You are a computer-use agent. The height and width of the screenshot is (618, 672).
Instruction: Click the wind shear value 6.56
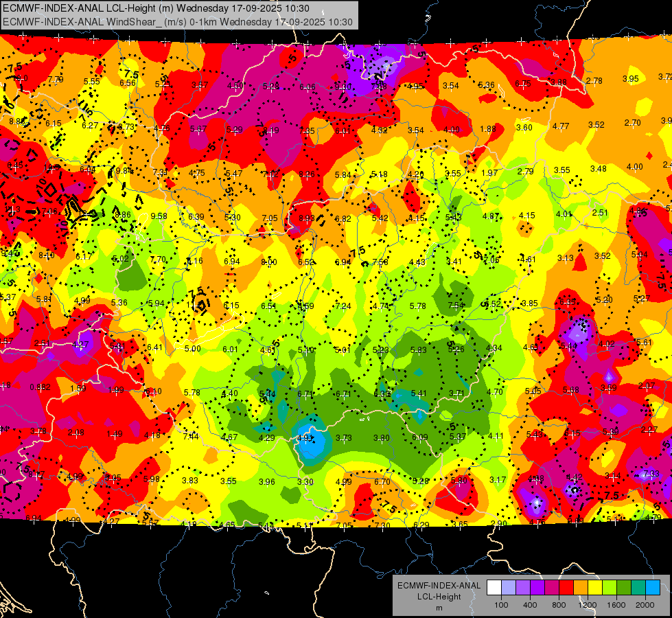(128, 83)
